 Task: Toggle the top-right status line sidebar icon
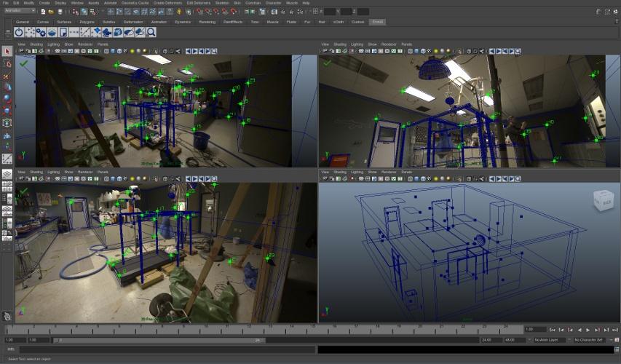click(615, 12)
